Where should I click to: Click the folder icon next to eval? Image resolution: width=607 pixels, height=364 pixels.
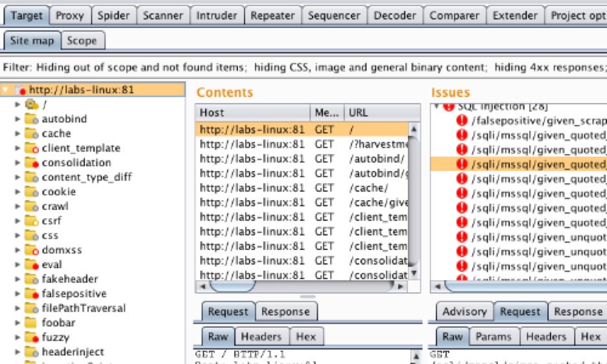(x=31, y=264)
